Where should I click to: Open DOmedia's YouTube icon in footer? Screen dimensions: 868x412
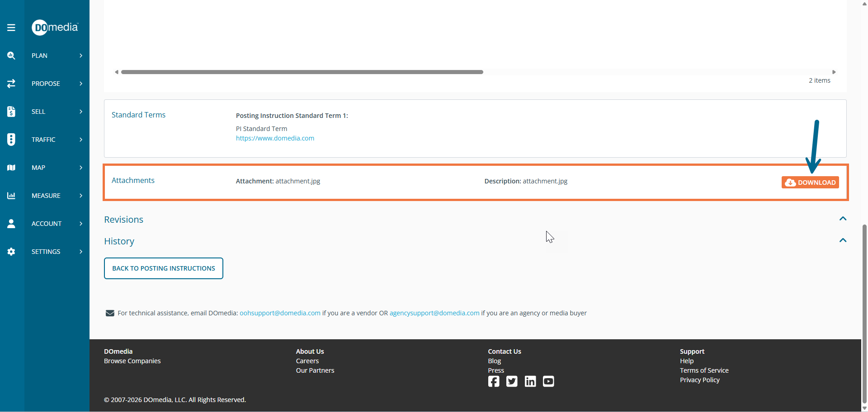tap(548, 381)
